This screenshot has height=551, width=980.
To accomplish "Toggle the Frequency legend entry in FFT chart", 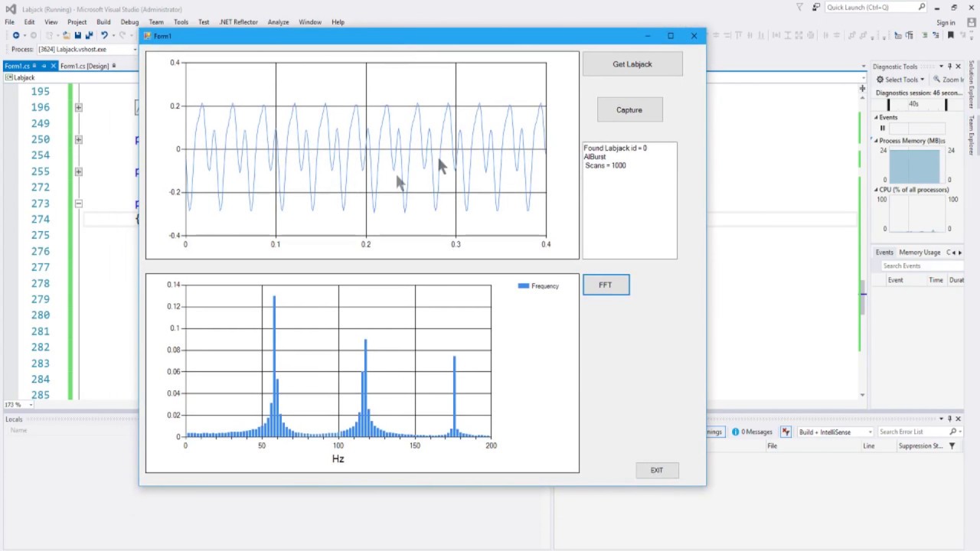I will [539, 286].
